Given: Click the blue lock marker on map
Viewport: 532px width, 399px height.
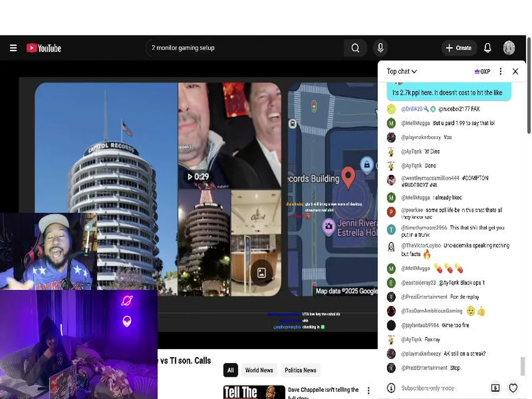Looking at the screenshot, I should [x=367, y=165].
